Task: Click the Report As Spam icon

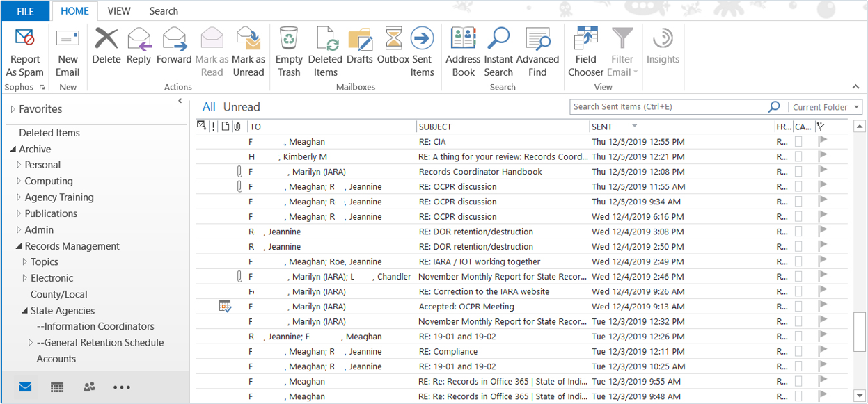Action: click(x=25, y=39)
